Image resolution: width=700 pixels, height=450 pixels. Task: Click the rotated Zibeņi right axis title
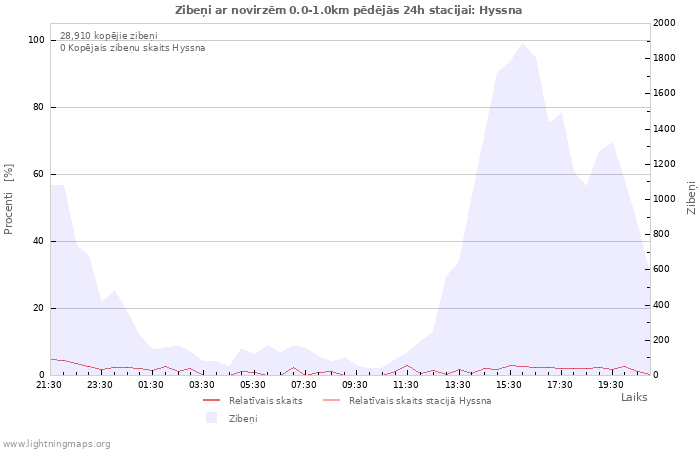[x=691, y=198]
